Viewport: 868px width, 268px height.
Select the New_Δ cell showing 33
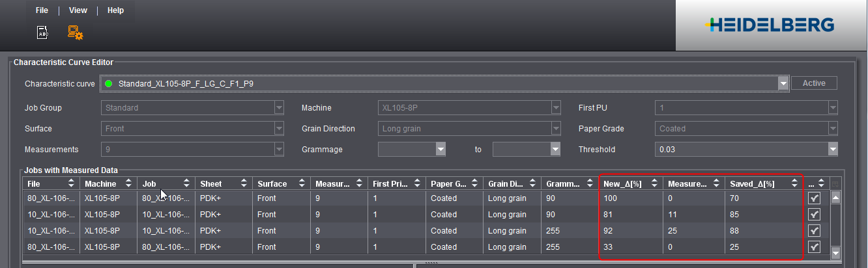631,247
